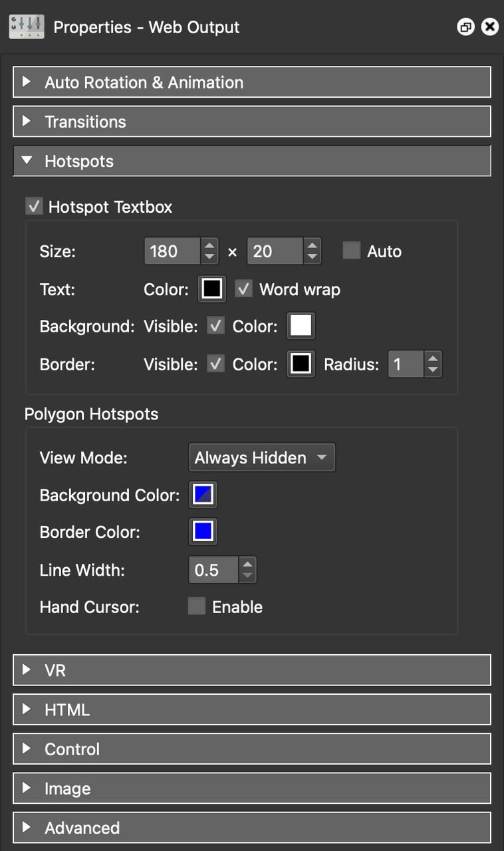504x851 pixels.
Task: Toggle the Word wrap checkbox
Action: click(x=244, y=289)
